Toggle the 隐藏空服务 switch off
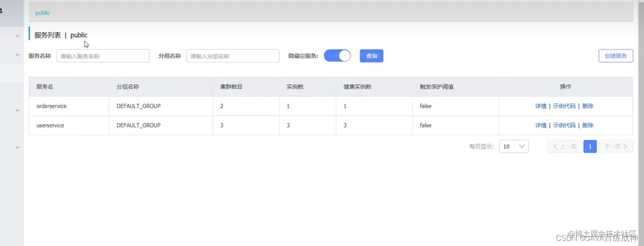The height and width of the screenshot is (246, 644). [x=337, y=55]
